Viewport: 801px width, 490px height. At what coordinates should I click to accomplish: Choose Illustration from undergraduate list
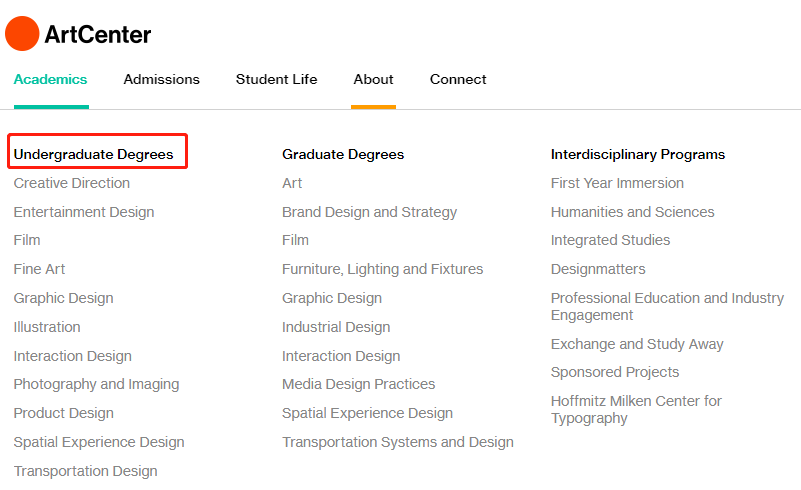47,327
